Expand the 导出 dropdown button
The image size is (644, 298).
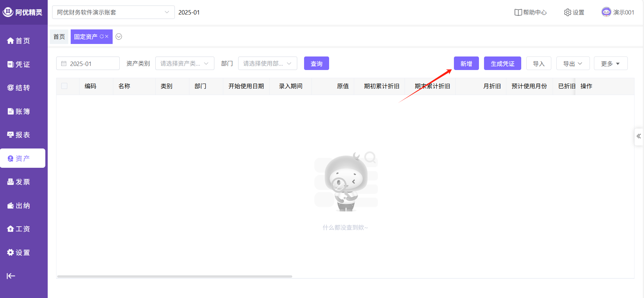coord(573,64)
